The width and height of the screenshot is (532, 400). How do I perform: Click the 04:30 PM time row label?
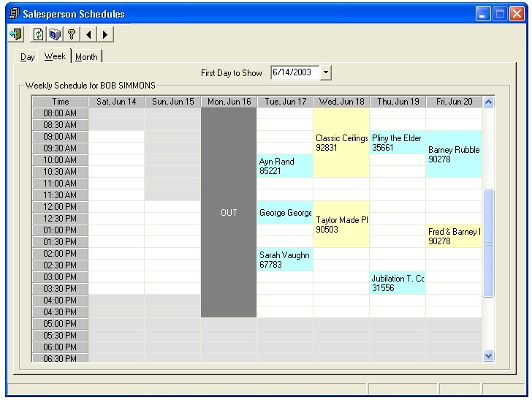60,312
